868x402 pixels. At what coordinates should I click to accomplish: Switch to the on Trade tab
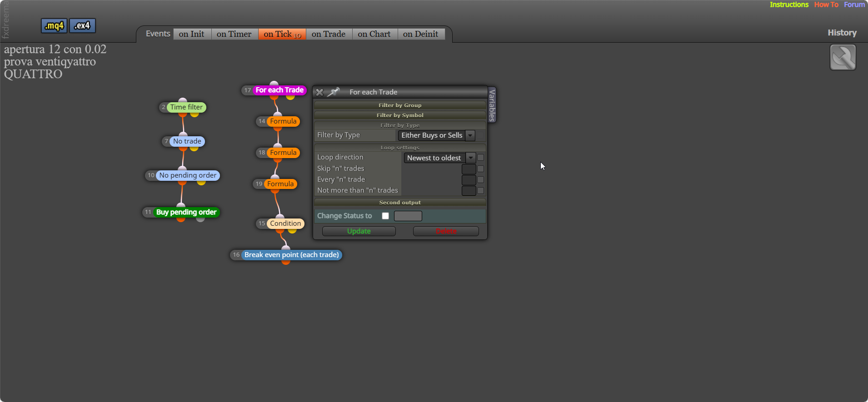[x=329, y=34]
